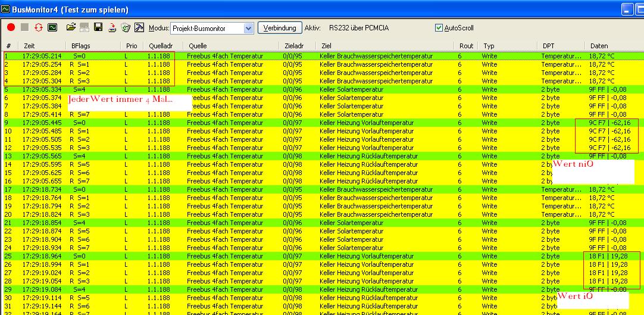This screenshot has width=644, height=315.
Task: Expand the Modus dropdown arrow
Action: pyautogui.click(x=248, y=28)
